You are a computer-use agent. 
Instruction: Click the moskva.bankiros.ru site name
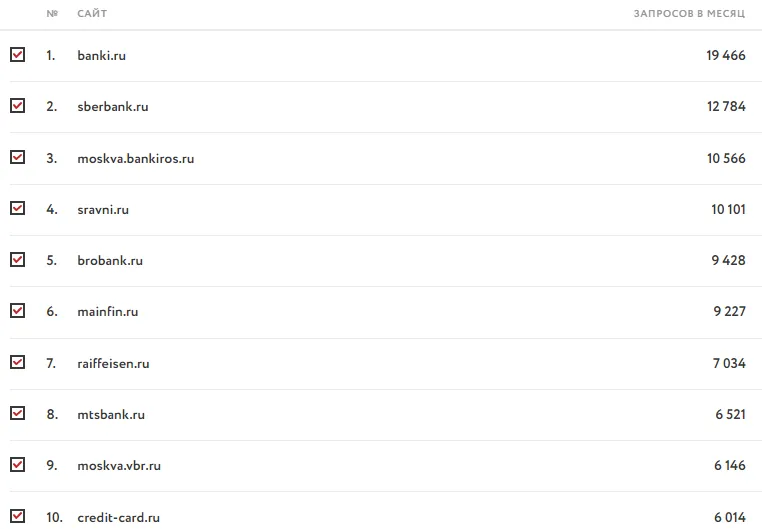pos(136,158)
